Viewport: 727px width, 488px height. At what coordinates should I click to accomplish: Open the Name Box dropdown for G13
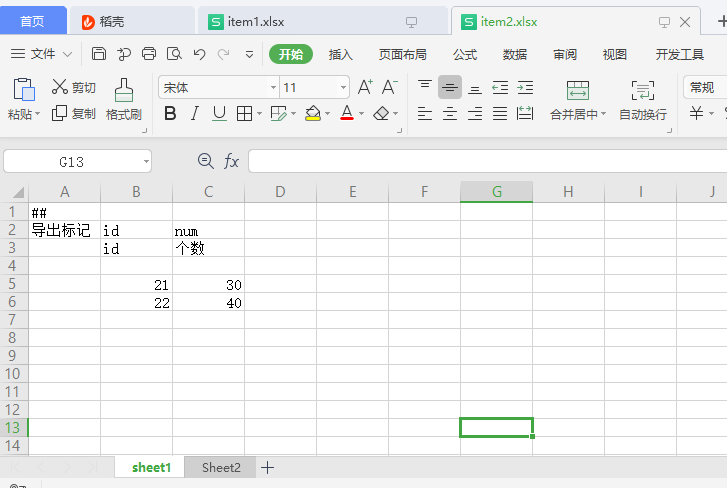(146, 161)
